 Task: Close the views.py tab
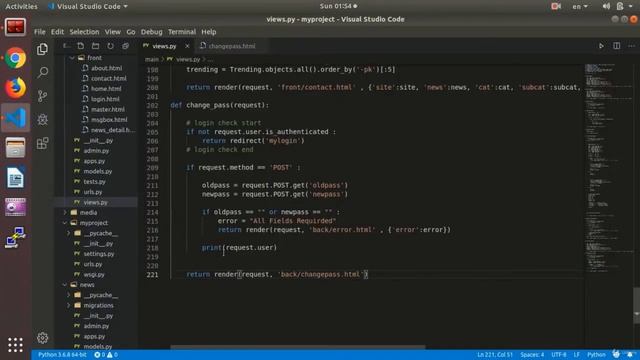pyautogui.click(x=187, y=46)
